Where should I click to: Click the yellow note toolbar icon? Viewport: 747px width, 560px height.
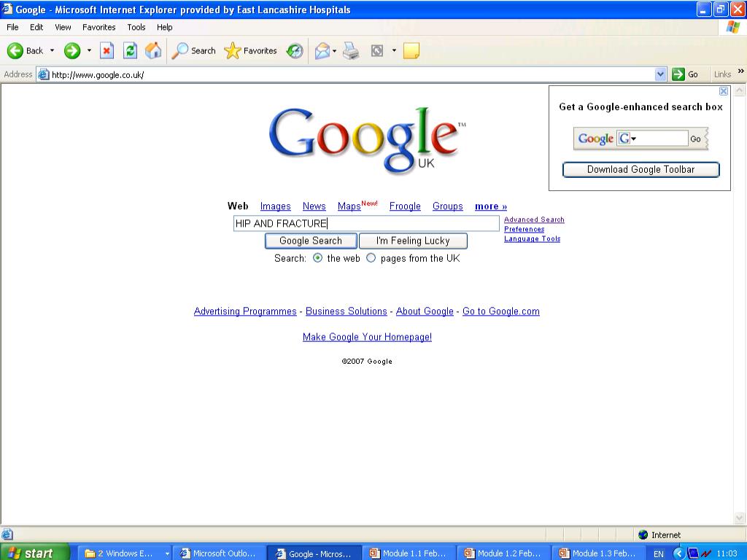coord(411,50)
